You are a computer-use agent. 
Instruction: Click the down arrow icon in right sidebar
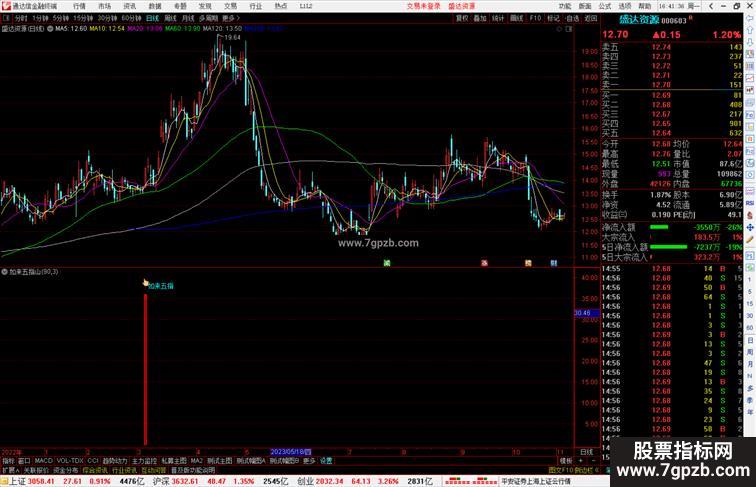click(x=750, y=42)
